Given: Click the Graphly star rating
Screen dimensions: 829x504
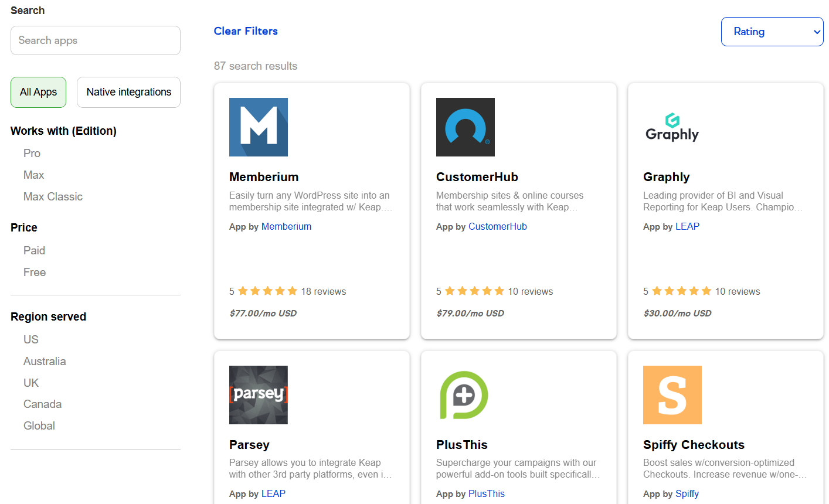Looking at the screenshot, I should [681, 291].
